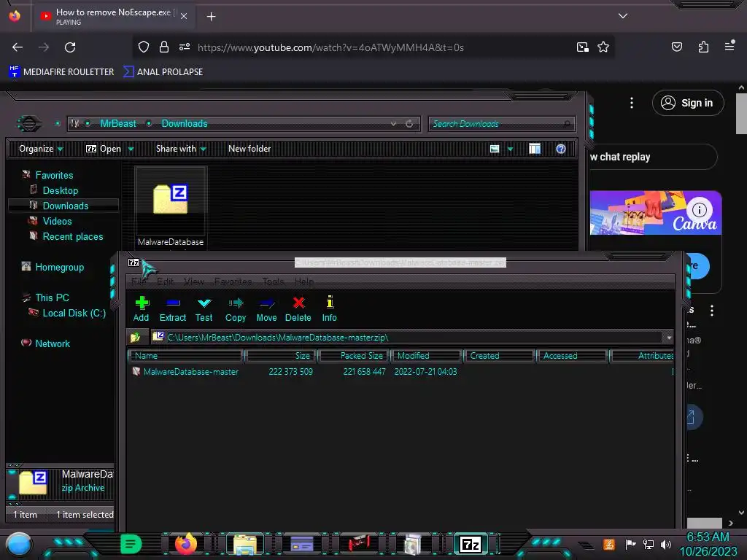This screenshot has width=747, height=560.
Task: Go back in Firefox
Action: pyautogui.click(x=18, y=47)
